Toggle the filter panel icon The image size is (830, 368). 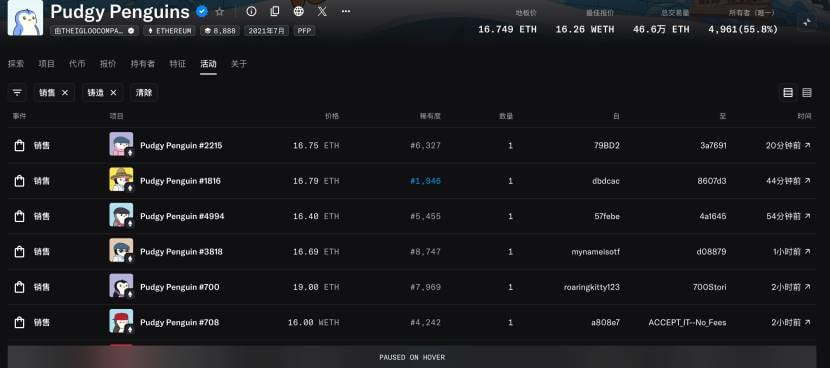[17, 93]
